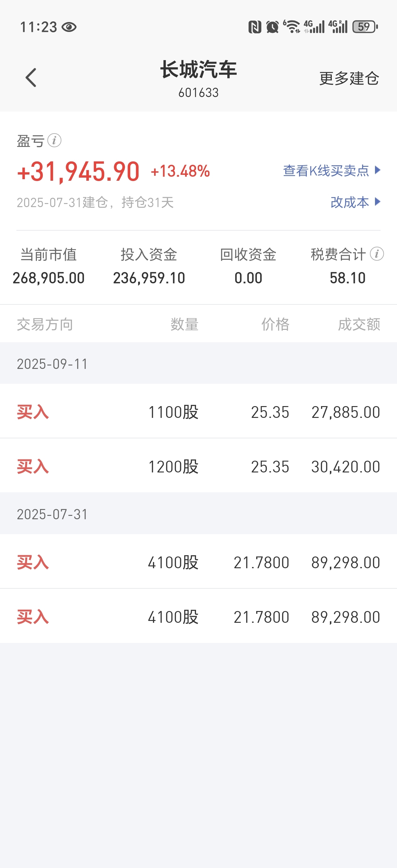This screenshot has height=868, width=397.
Task: Select the 2025-07-31 date group header
Action: [198, 514]
